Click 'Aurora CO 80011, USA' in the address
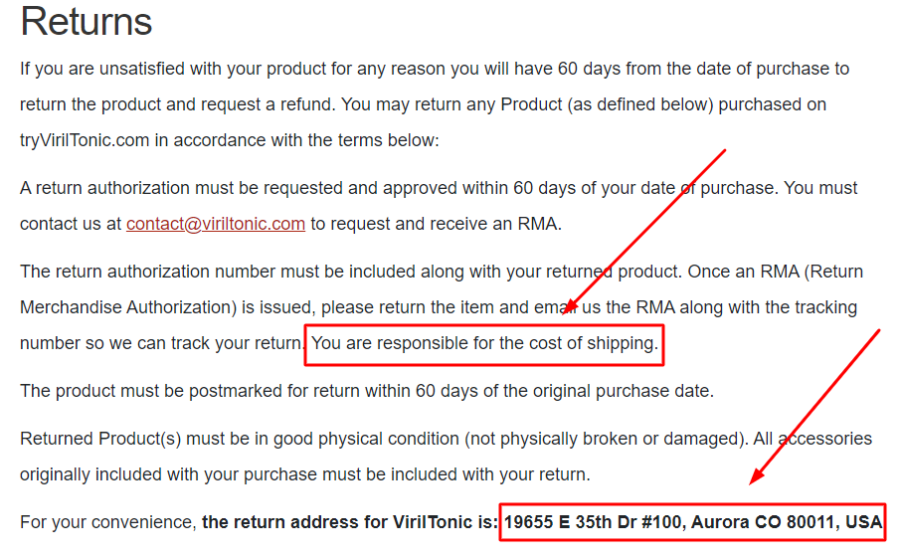 [x=786, y=522]
